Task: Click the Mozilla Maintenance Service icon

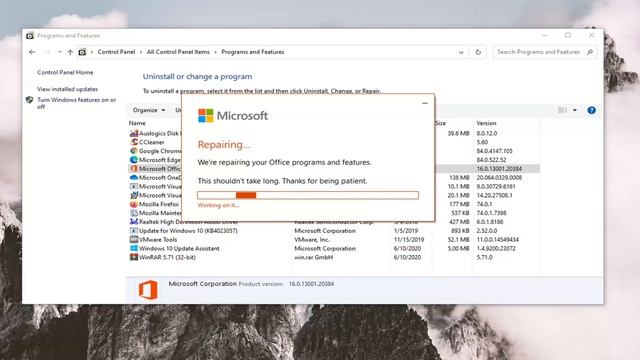Action: (133, 213)
